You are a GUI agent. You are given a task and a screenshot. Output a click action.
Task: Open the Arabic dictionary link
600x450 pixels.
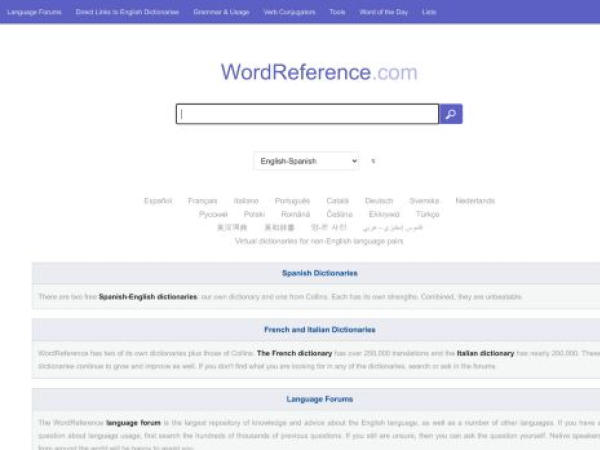pyautogui.click(x=393, y=228)
